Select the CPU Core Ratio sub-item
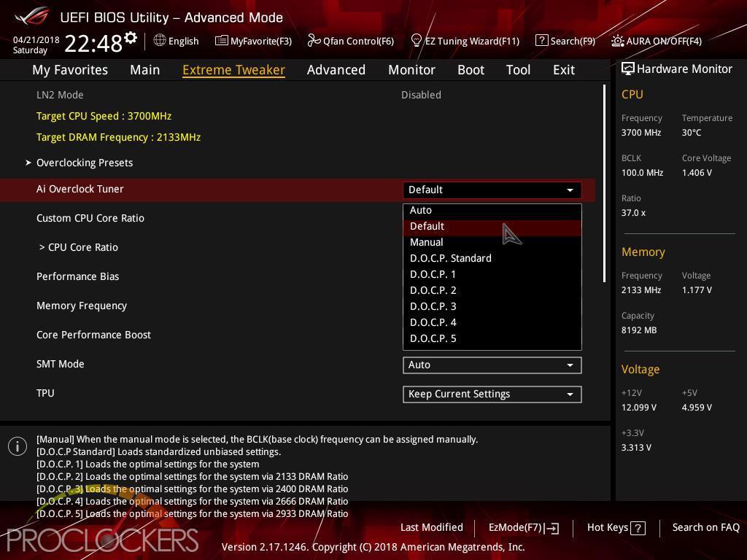The image size is (747, 560). click(79, 248)
